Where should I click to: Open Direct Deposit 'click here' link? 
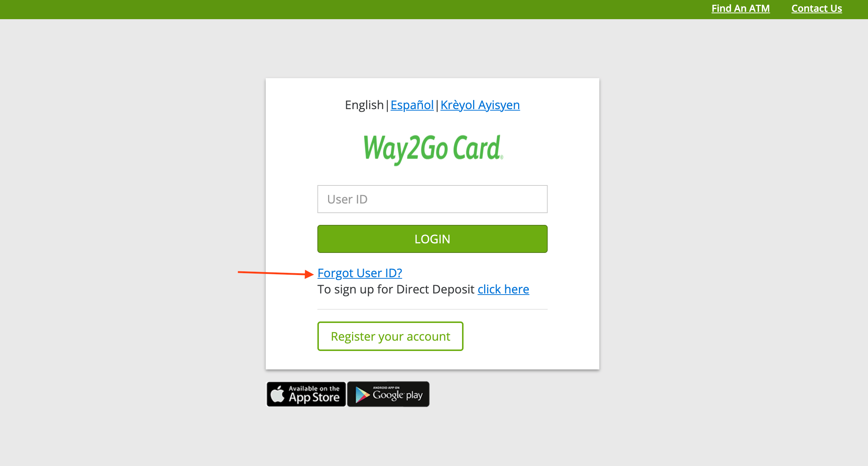coord(503,289)
